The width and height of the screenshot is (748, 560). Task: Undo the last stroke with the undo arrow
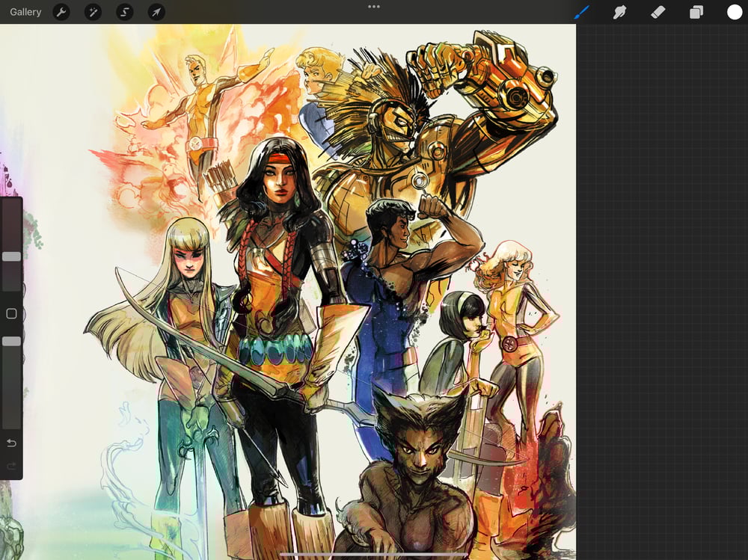pyautogui.click(x=10, y=443)
